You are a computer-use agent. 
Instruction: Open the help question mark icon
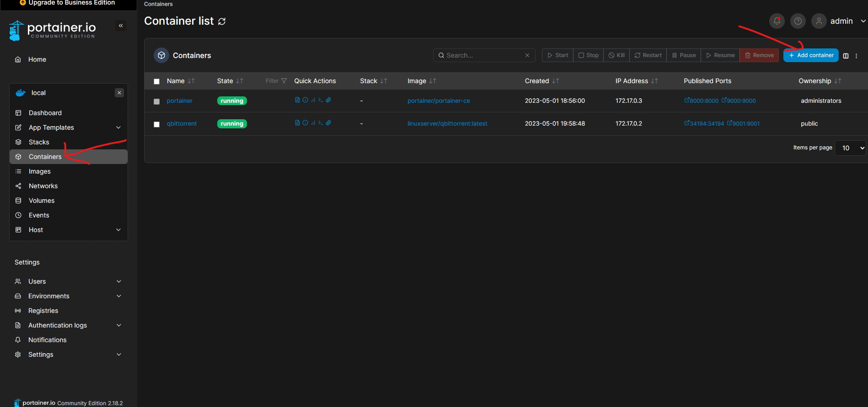pyautogui.click(x=798, y=21)
